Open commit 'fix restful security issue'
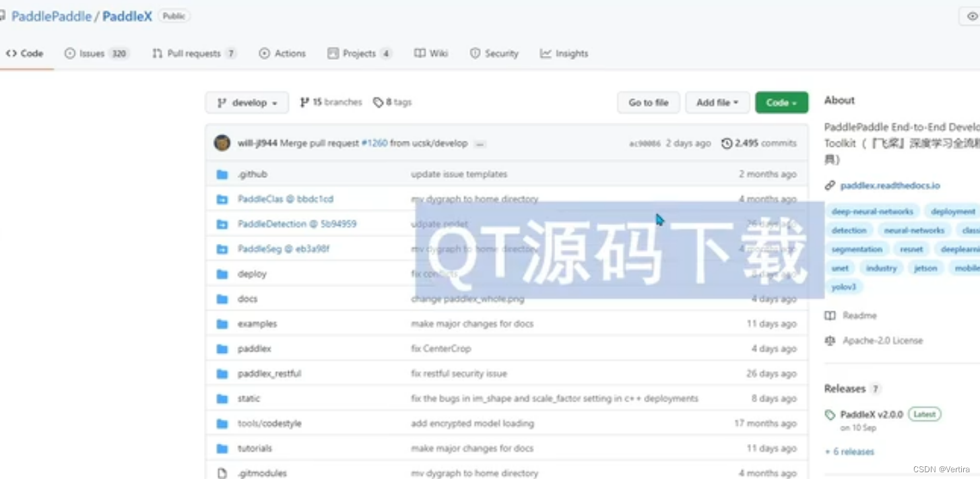The width and height of the screenshot is (980, 479). [x=459, y=374]
